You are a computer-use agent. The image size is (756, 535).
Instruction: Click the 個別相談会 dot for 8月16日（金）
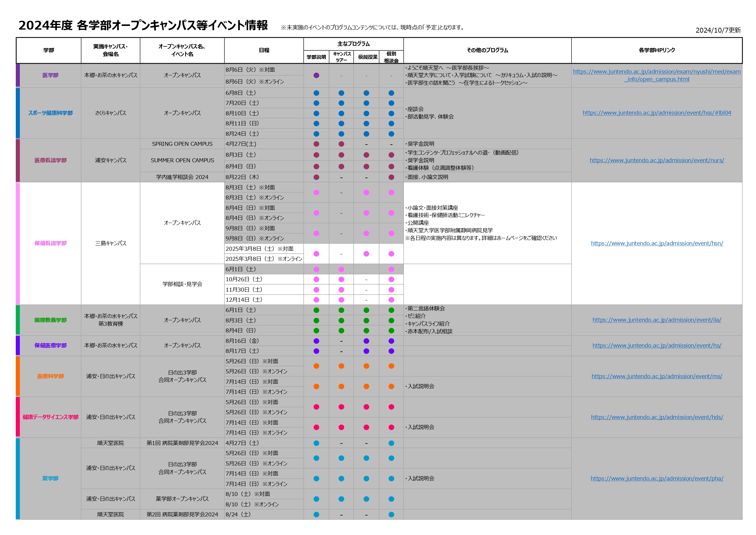(391, 341)
